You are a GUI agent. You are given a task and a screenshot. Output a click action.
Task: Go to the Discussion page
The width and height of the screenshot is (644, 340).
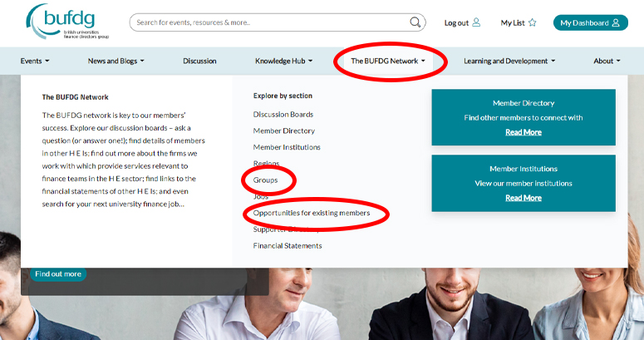[199, 61]
